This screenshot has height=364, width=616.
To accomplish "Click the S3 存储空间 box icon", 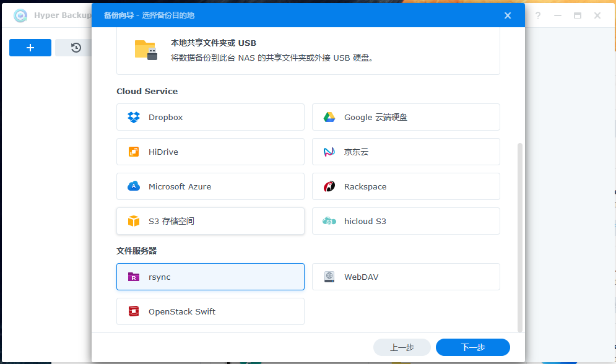I will click(x=134, y=221).
